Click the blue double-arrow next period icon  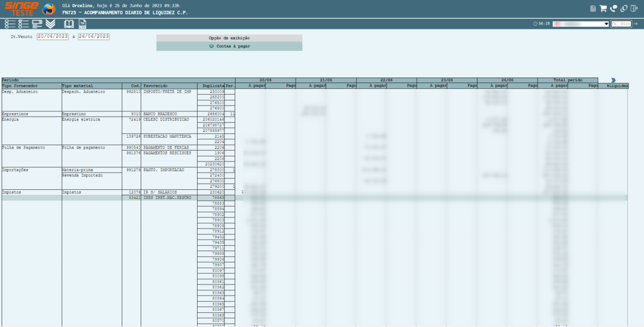(613, 80)
